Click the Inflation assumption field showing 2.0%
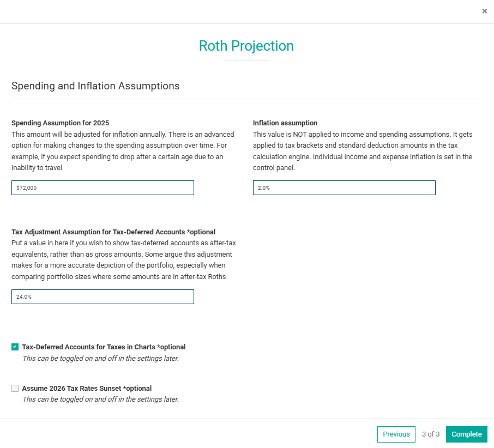This screenshot has width=494, height=448. (x=344, y=187)
